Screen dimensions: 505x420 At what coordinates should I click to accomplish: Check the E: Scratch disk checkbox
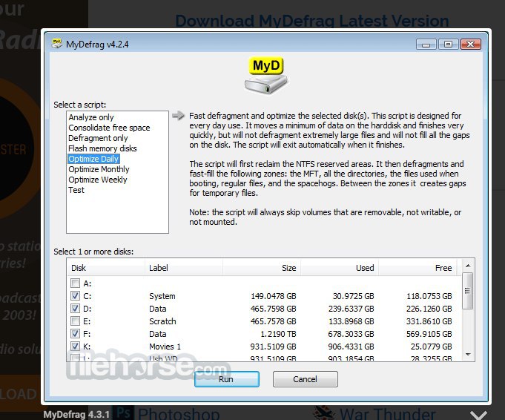75,321
